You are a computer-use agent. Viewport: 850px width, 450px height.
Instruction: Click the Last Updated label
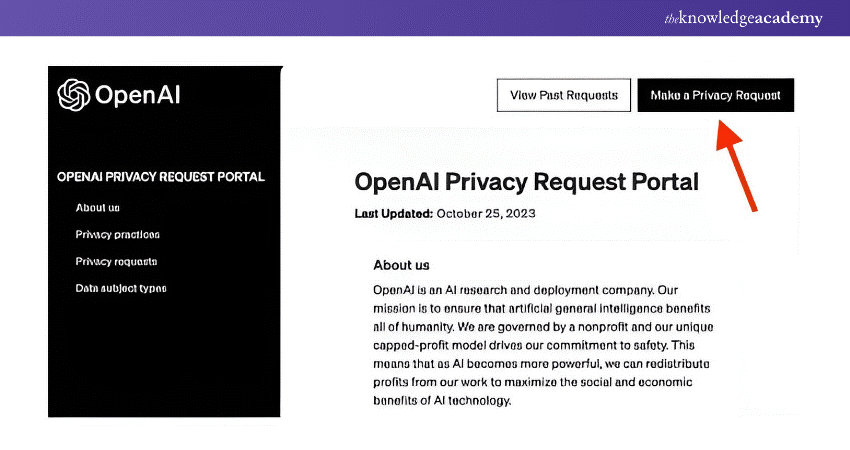[x=393, y=213]
